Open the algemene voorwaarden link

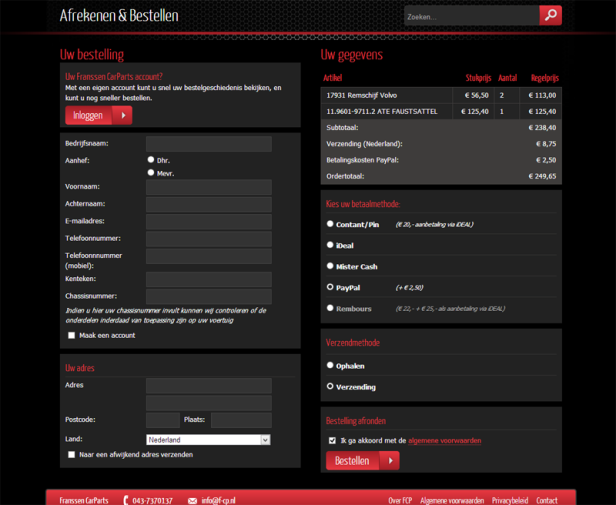tap(443, 440)
